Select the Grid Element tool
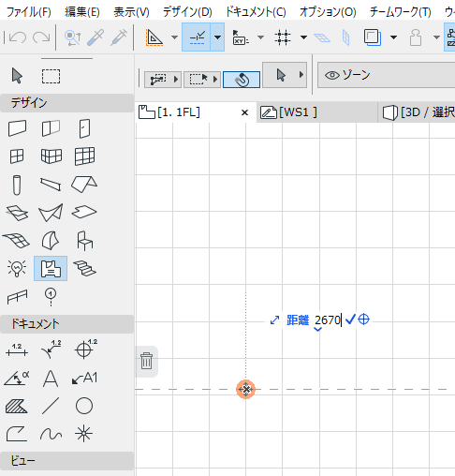 pyautogui.click(x=51, y=297)
